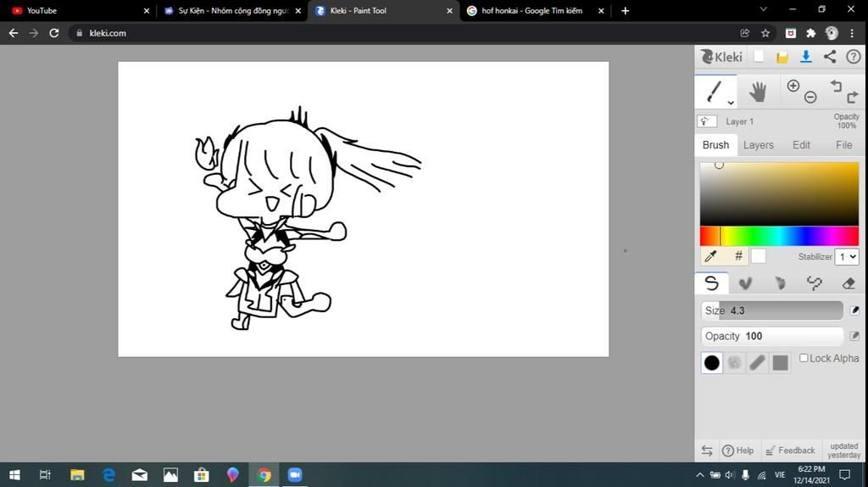Open the clock showing 6:22 PM

tap(811, 475)
